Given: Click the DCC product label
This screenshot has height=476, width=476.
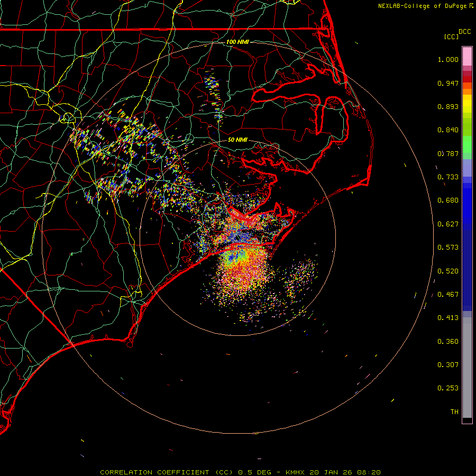Looking at the screenshot, I should 464,32.
